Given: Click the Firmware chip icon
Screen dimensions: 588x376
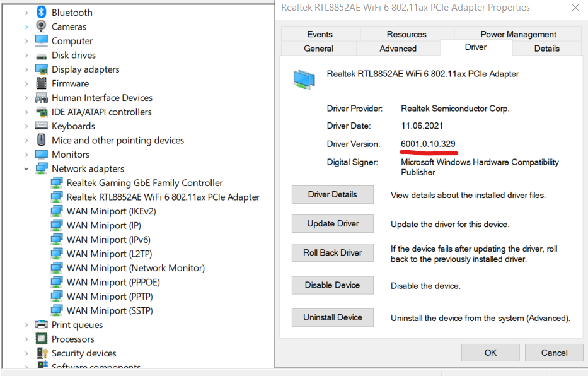Looking at the screenshot, I should click(x=42, y=83).
